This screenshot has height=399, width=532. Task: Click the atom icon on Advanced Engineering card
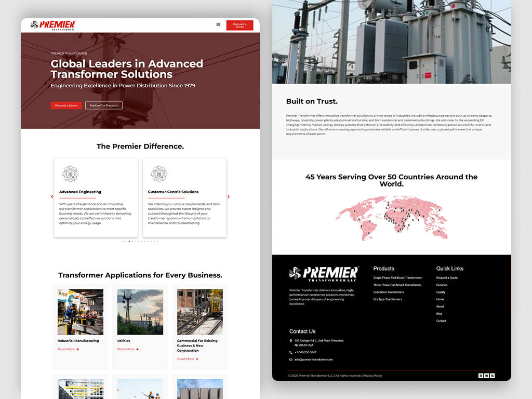[70, 174]
